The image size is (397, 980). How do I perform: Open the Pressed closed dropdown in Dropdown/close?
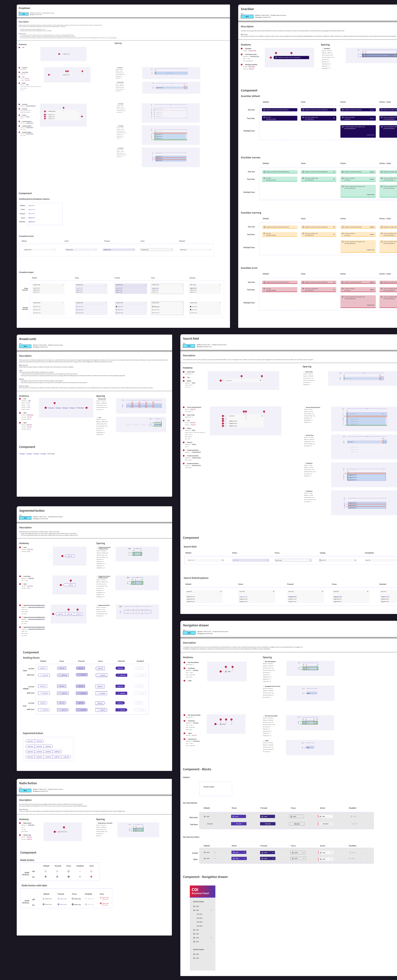(x=119, y=250)
